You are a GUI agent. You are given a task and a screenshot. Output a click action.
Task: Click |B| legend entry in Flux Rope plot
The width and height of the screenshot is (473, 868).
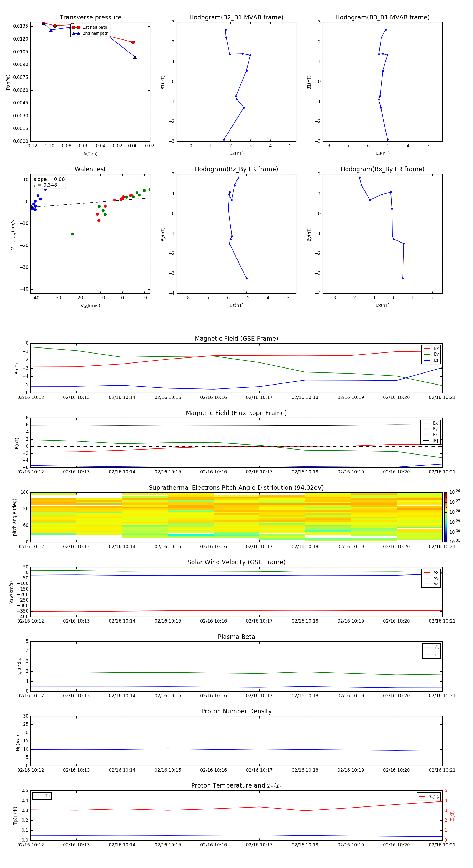[431, 441]
